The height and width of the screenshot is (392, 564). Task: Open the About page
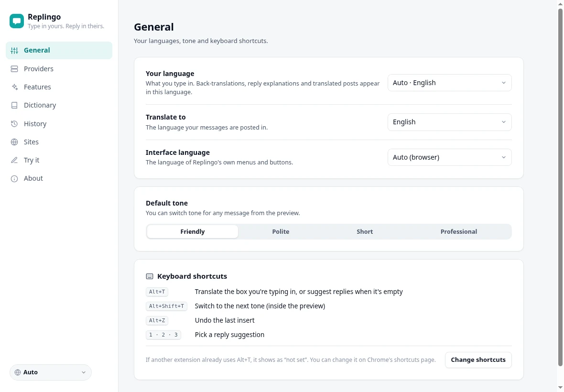click(x=59, y=178)
